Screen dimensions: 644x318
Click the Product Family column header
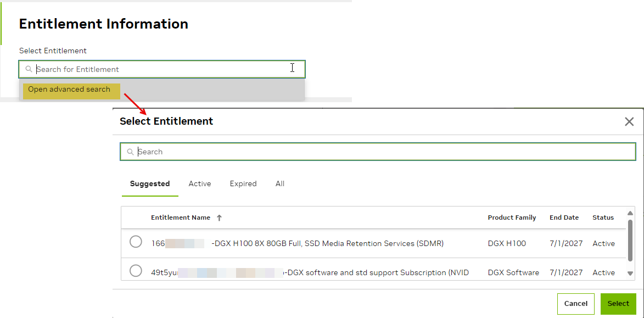click(512, 217)
